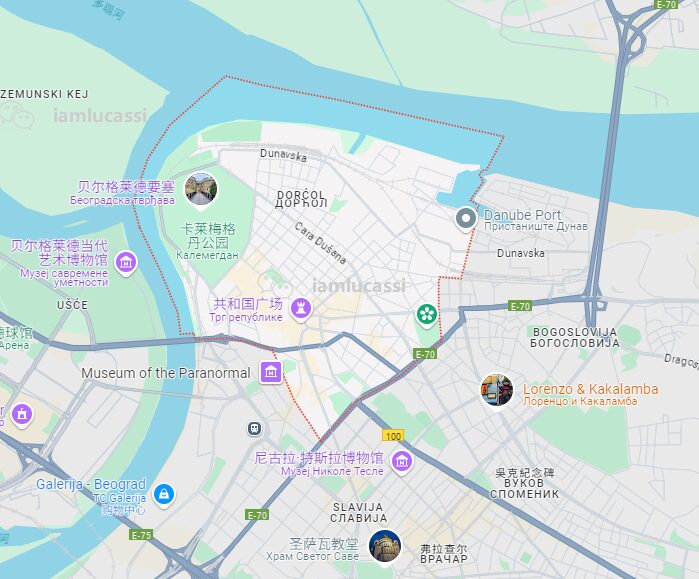Click the green park flower marker
699x579 pixels.
coord(427,316)
